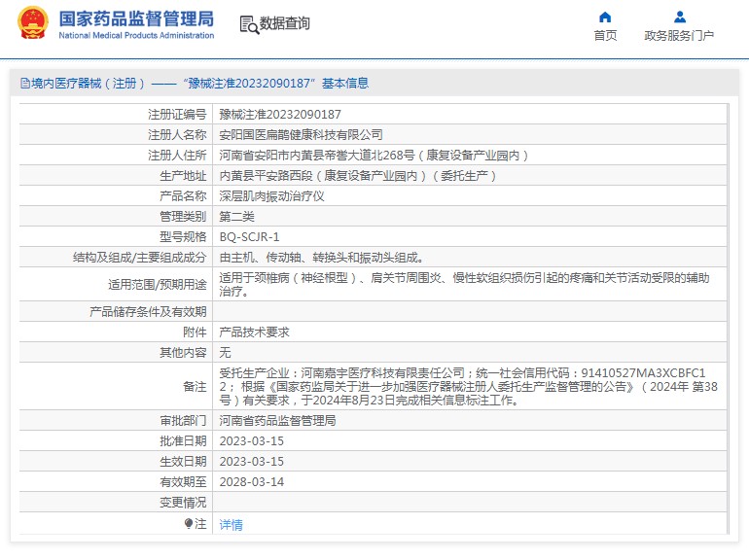The width and height of the screenshot is (749, 560).
Task: Click the 数据查询 magnifier document icon
Action: [x=248, y=24]
